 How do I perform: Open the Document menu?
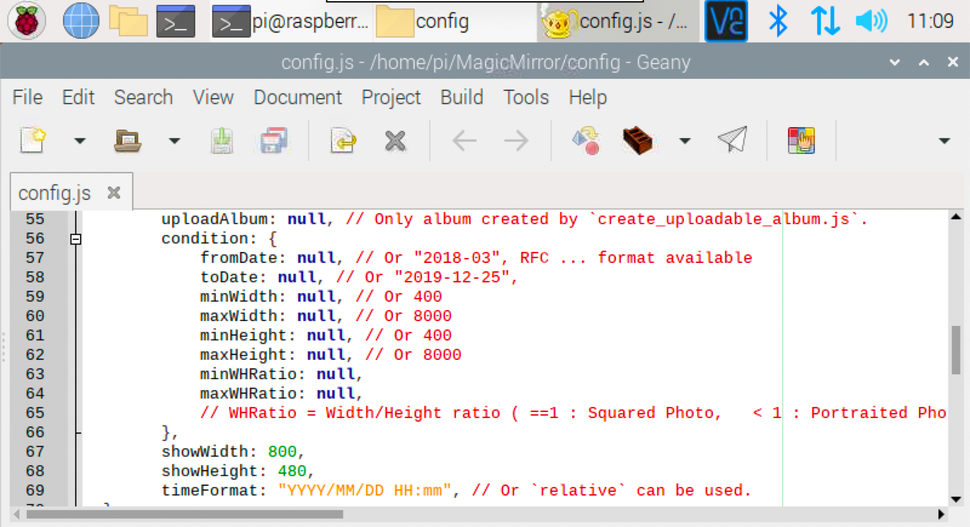click(297, 97)
